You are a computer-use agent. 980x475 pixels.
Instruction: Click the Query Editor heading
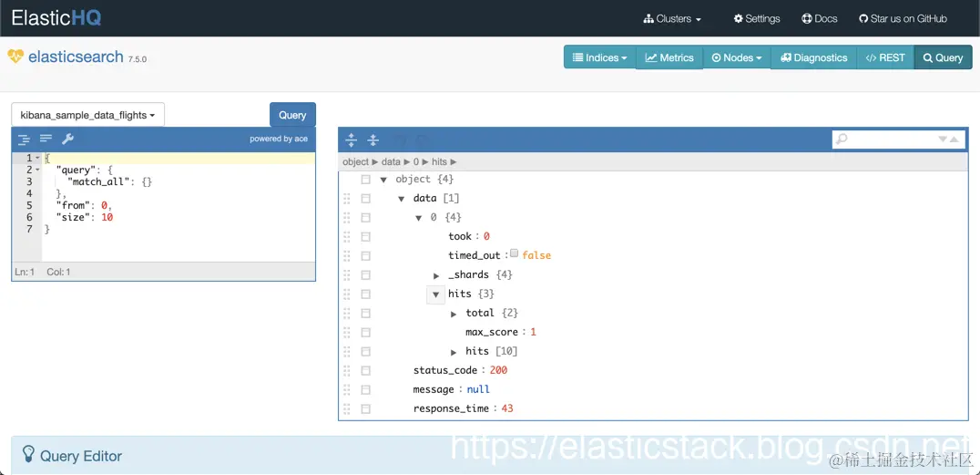pos(81,456)
